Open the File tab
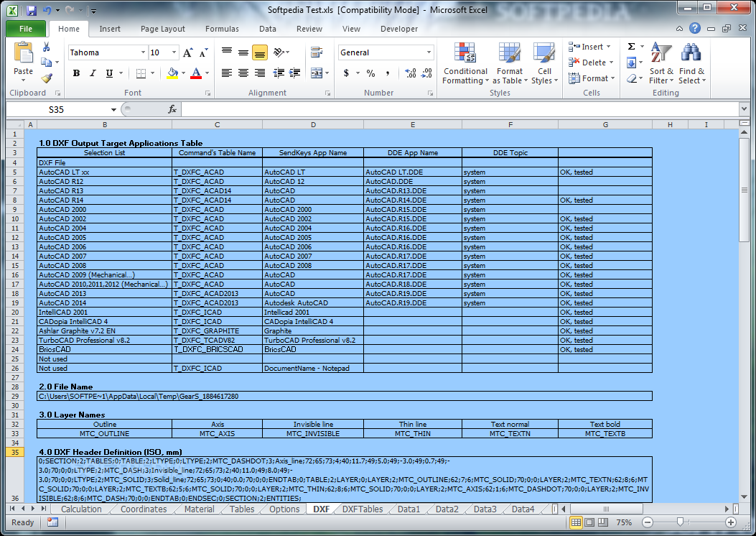Screen dimensions: 756x536 tap(26, 29)
